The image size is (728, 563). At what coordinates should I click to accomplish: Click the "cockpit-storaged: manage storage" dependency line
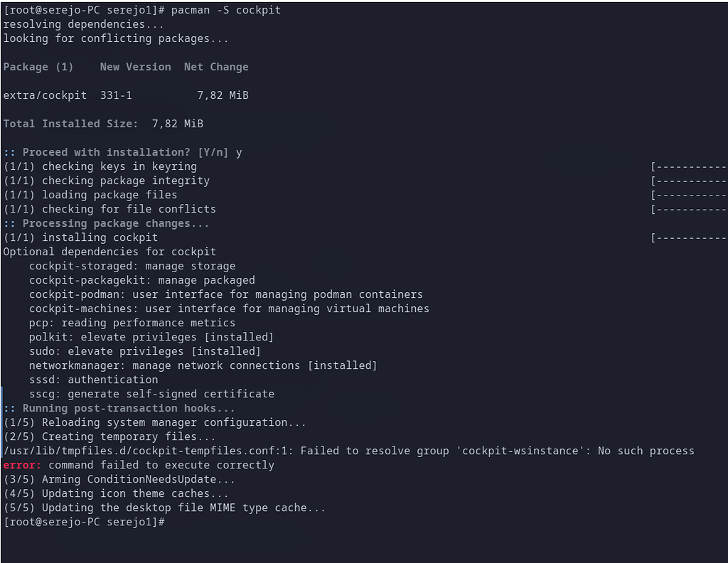point(132,266)
